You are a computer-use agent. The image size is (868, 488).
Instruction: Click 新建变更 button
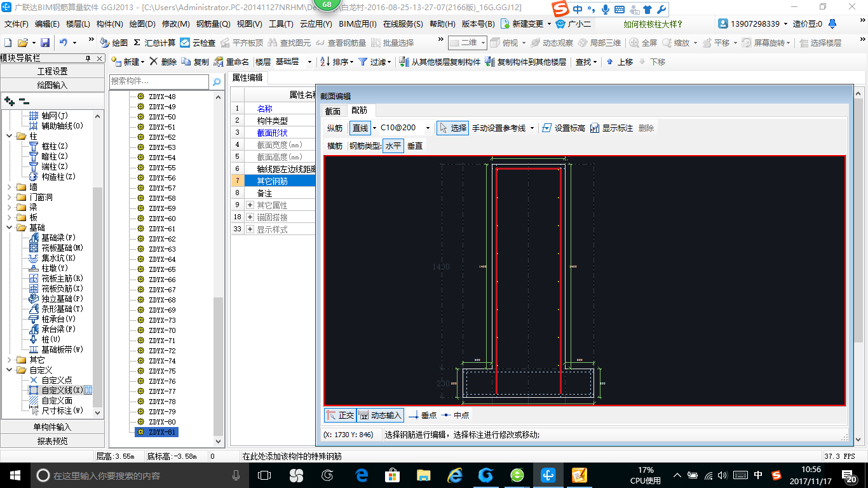526,24
